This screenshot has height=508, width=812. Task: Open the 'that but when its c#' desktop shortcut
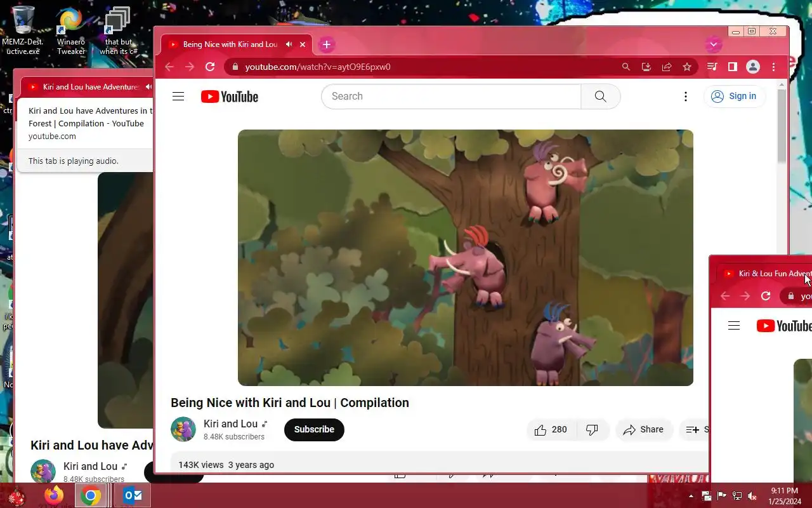click(117, 30)
